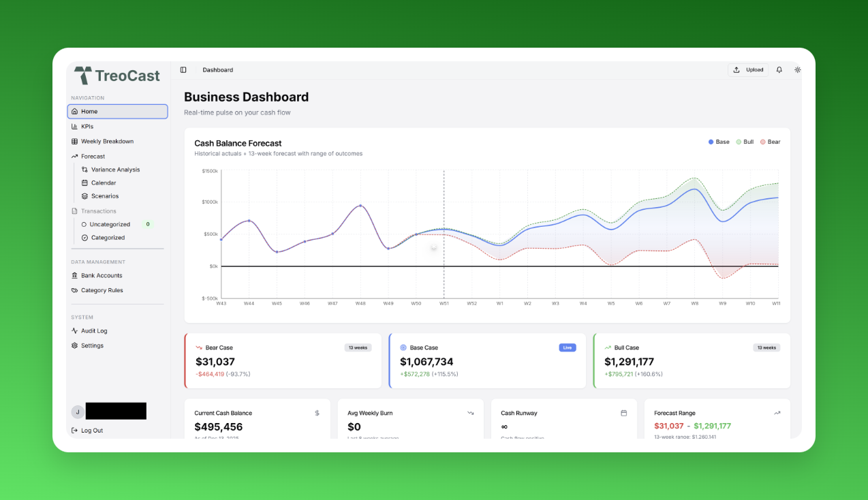Viewport: 868px width, 500px height.
Task: Open Variance Analysis under Forecast
Action: tap(115, 170)
